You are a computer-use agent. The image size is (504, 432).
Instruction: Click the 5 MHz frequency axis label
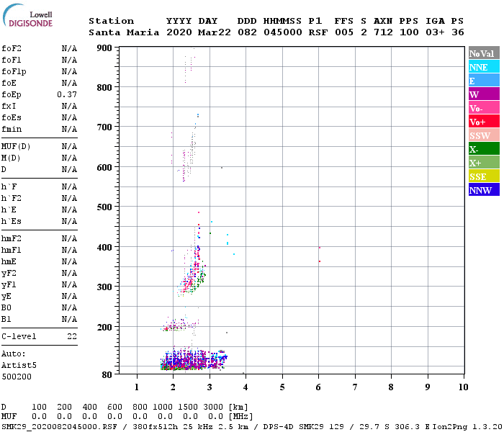[282, 387]
